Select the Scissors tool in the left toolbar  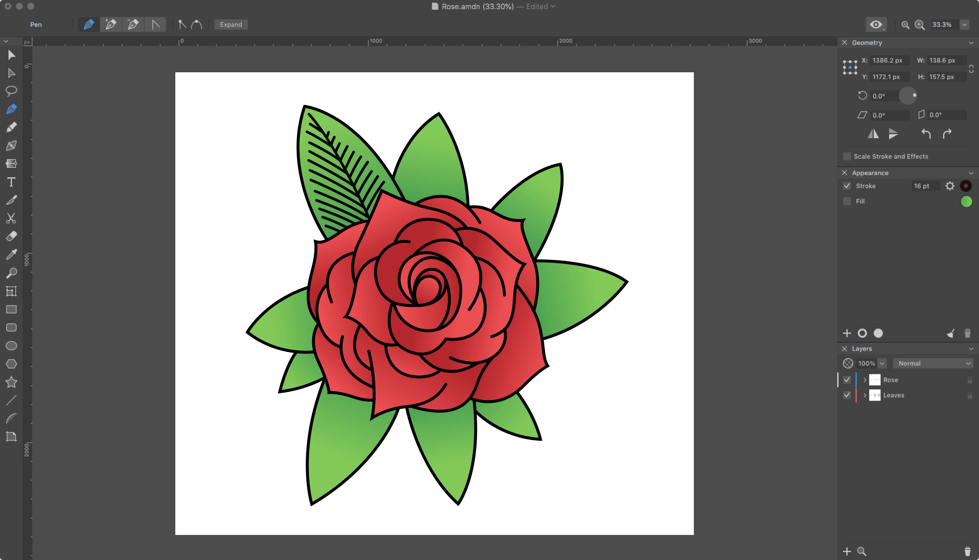tap(11, 218)
